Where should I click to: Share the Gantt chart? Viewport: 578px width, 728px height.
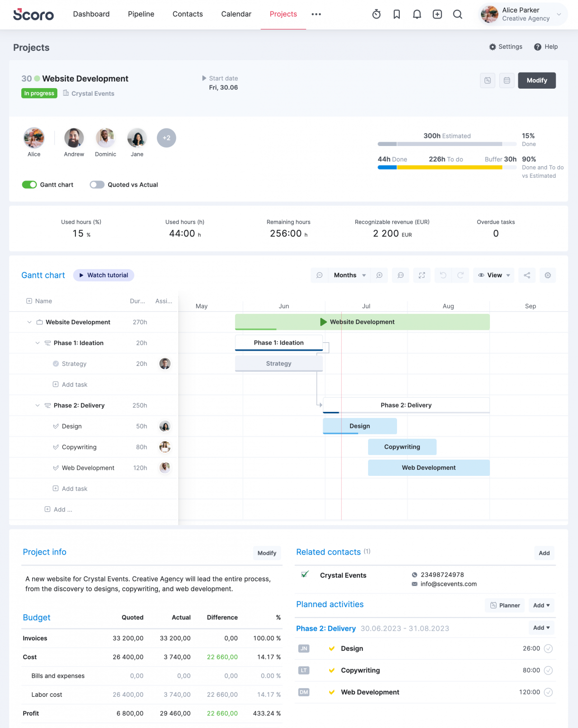[526, 275]
